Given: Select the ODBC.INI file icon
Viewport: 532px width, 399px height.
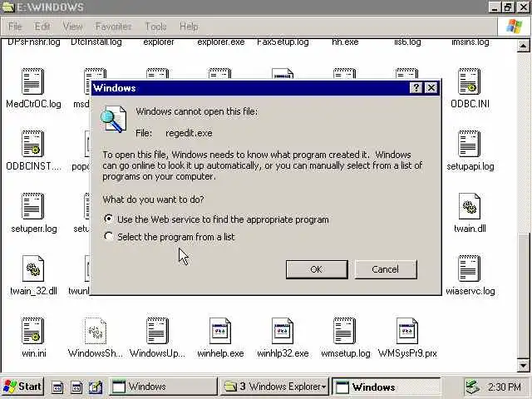Looking at the screenshot, I should pos(469,81).
